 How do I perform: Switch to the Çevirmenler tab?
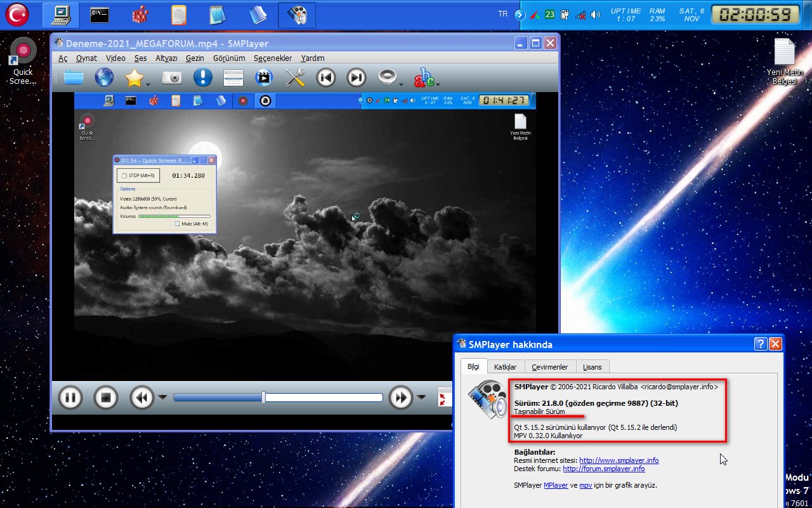coord(549,367)
